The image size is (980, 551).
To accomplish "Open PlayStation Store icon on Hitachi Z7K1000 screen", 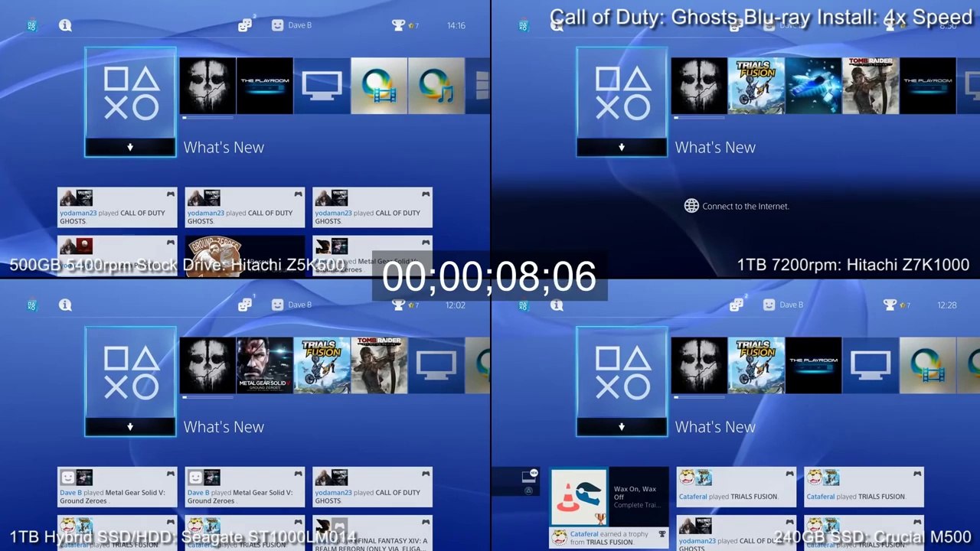I will tap(523, 25).
